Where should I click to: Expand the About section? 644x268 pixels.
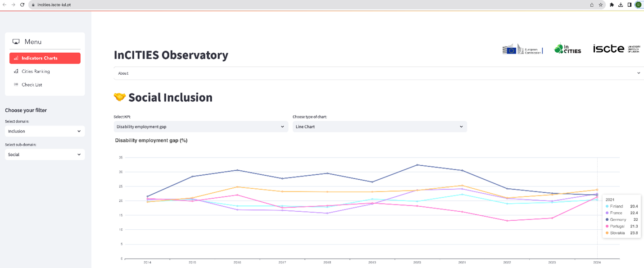pos(378,73)
